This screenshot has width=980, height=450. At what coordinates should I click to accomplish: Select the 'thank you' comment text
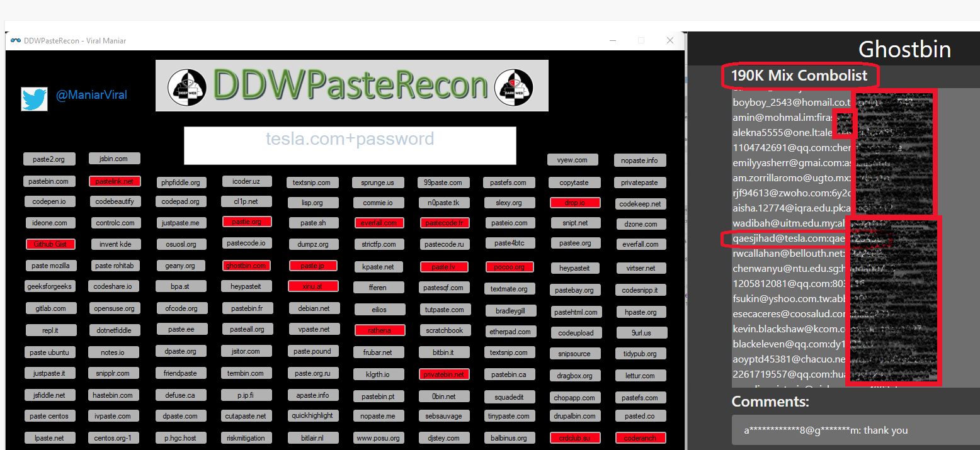point(879,430)
